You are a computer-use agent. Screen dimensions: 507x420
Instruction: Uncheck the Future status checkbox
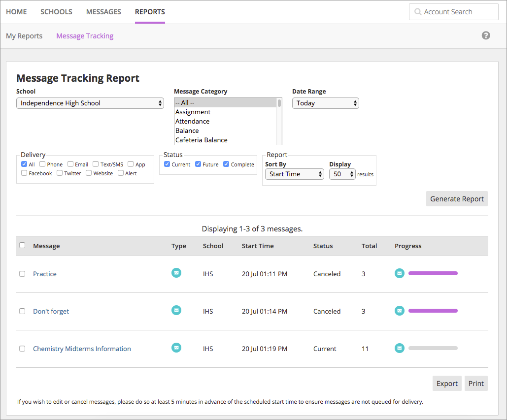tap(198, 164)
